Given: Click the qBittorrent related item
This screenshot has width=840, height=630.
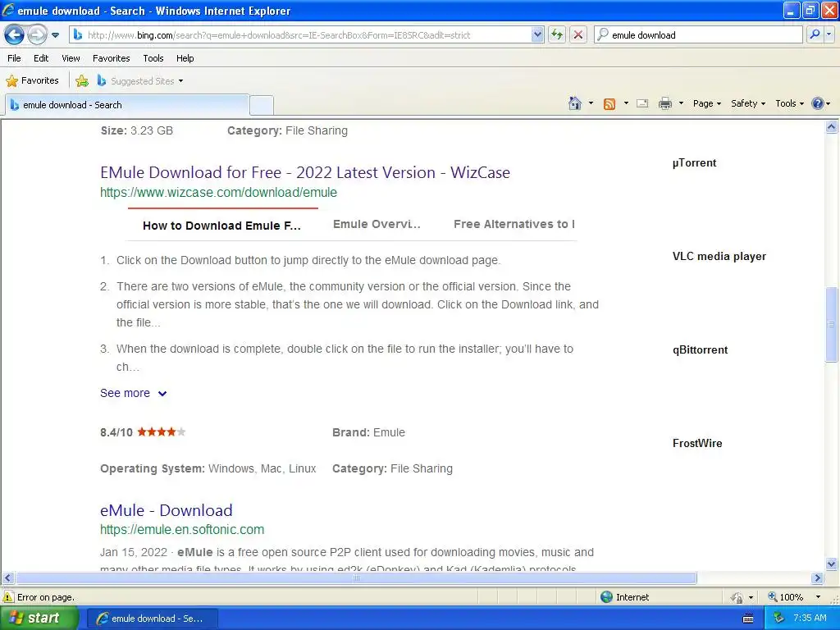Looking at the screenshot, I should (701, 349).
